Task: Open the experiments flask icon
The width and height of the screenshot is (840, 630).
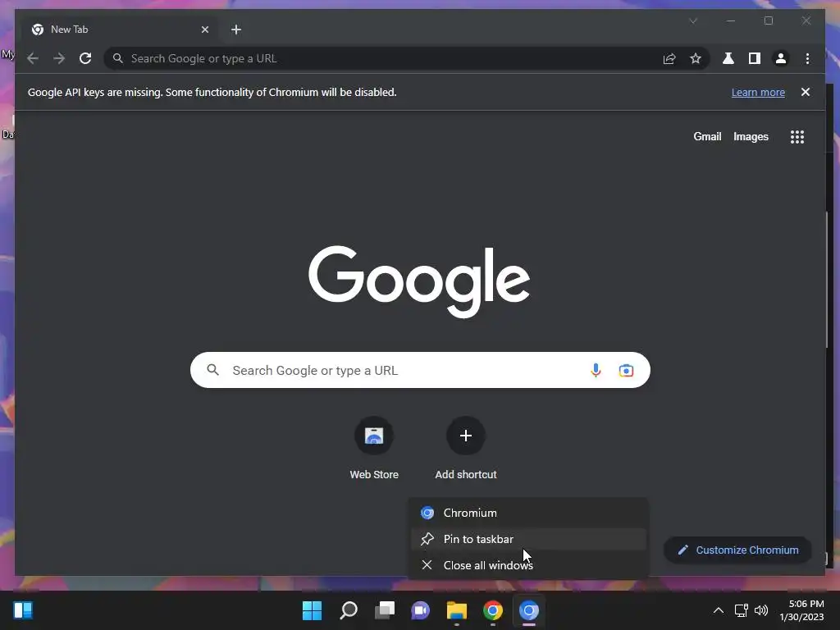Action: (x=728, y=58)
